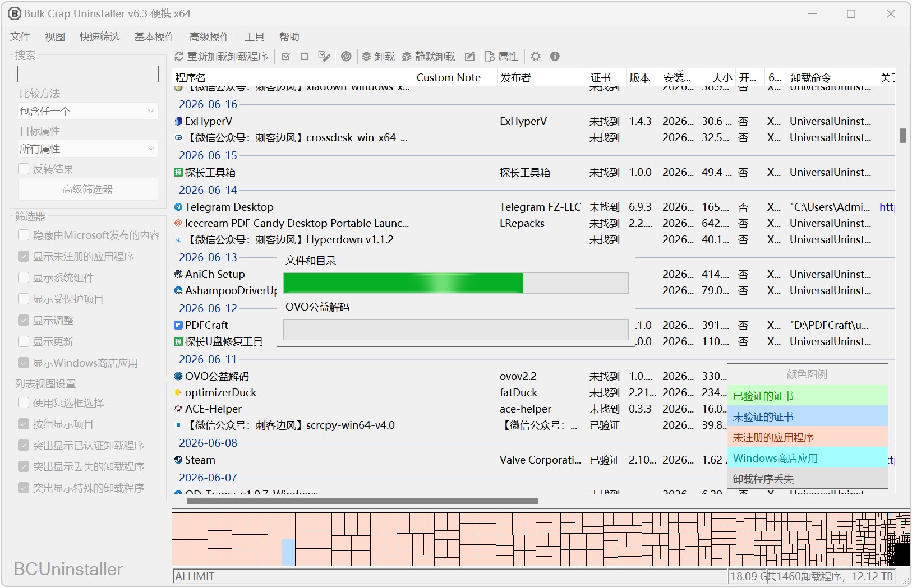The image size is (912, 588).
Task: Toggle 使用复选框选择 checkbox
Action: [24, 402]
